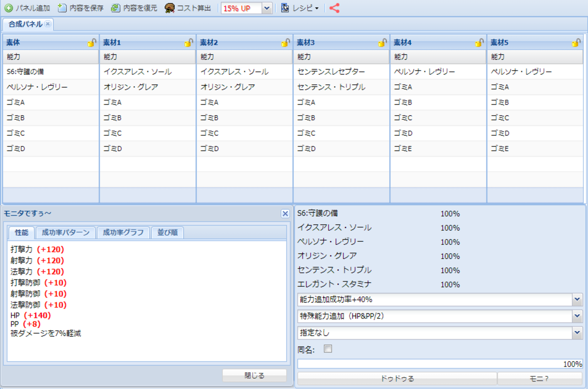Click the red share icon in toolbar
Image resolution: width=588 pixels, height=389 pixels.
[x=334, y=8]
